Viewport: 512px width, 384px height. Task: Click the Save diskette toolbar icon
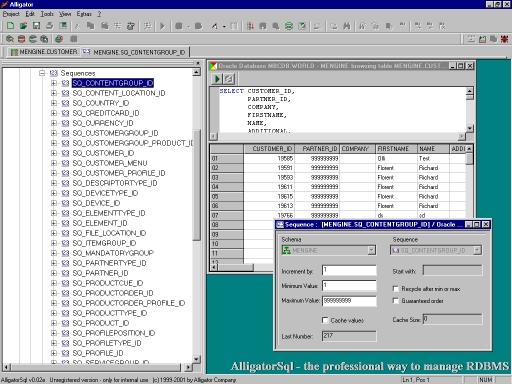[36, 26]
